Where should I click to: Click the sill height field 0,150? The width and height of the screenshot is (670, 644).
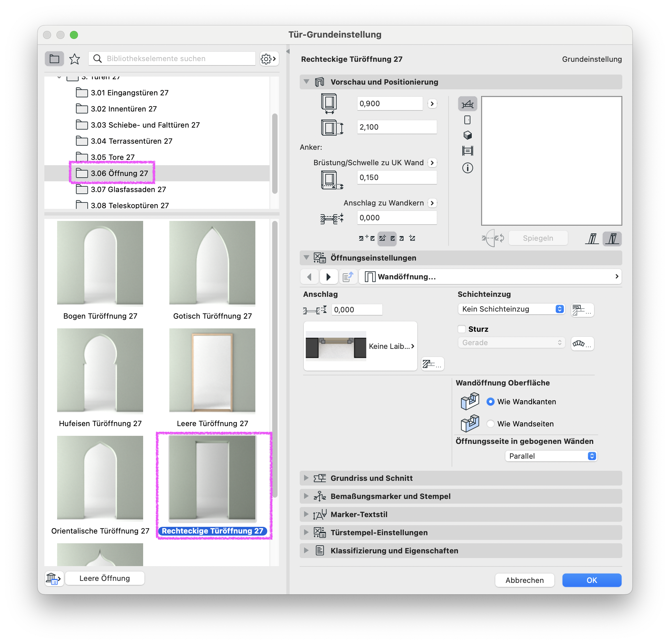pos(397,178)
